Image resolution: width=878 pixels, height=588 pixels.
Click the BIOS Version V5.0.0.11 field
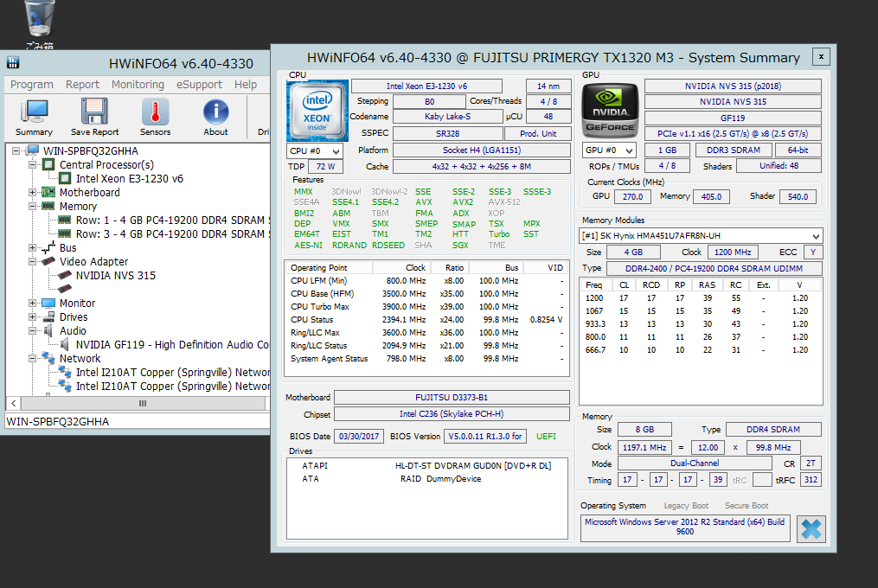point(485,436)
